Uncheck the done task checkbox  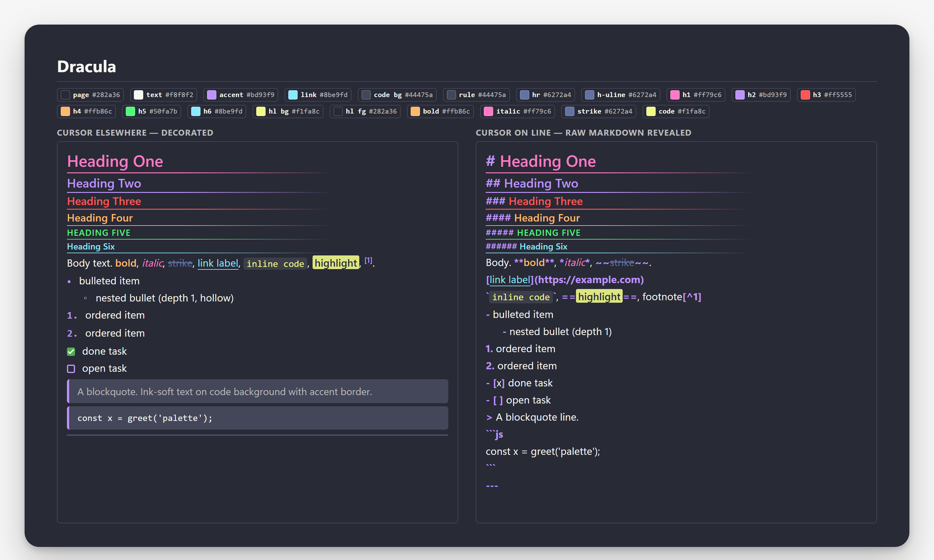71,352
